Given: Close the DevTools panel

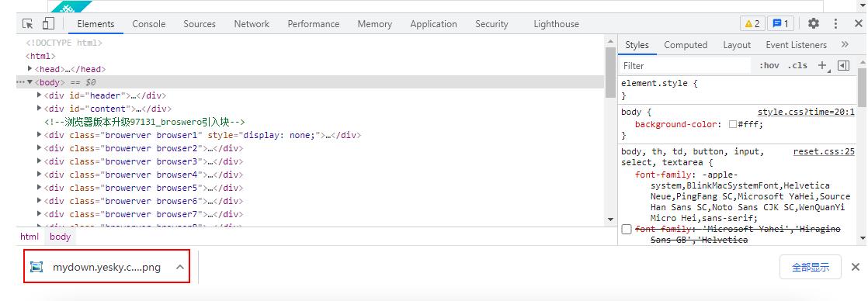Looking at the screenshot, I should [859, 24].
